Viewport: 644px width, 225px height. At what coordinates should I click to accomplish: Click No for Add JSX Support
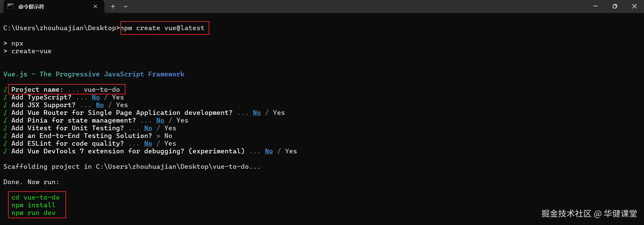point(100,105)
